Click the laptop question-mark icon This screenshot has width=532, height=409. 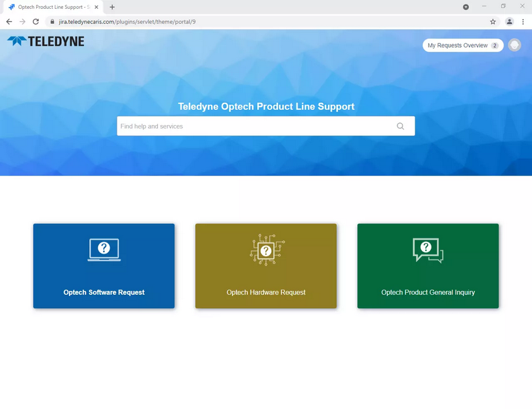point(104,250)
